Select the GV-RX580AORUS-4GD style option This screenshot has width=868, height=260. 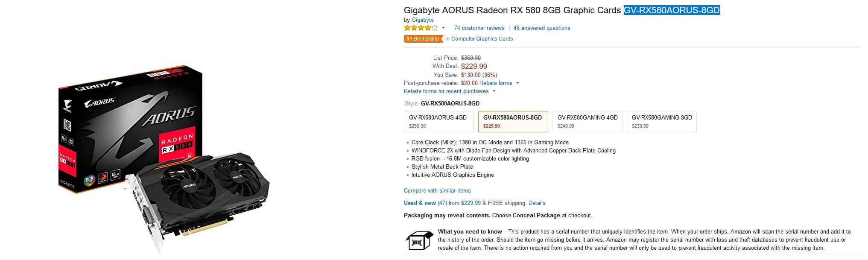tap(438, 121)
